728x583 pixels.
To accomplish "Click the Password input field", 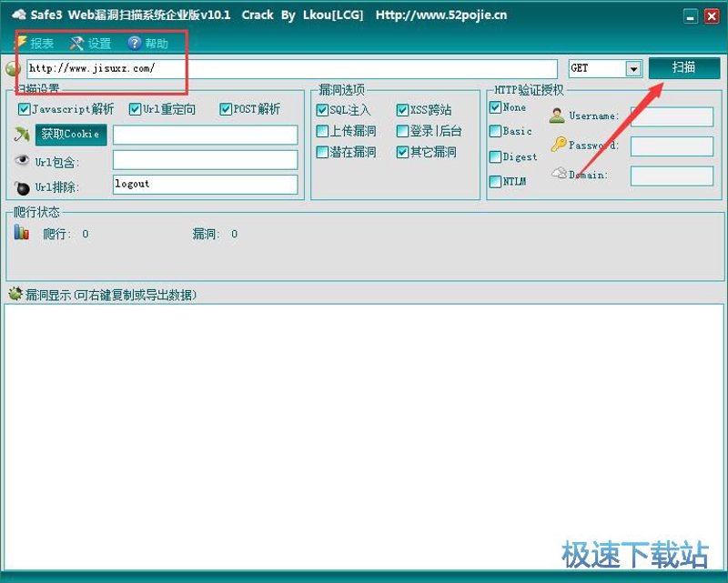I will tap(672, 146).
